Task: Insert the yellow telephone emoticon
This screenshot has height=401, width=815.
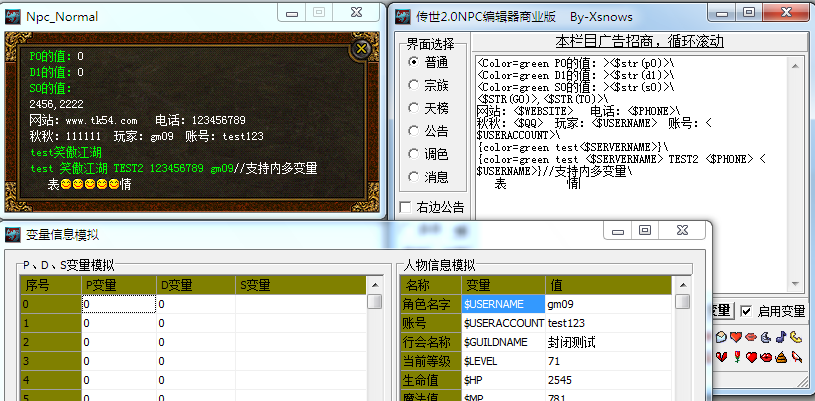Action: (x=796, y=337)
